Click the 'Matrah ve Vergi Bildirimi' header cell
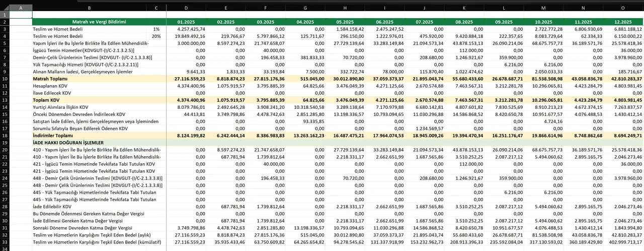This screenshot has width=644, height=251. point(99,22)
